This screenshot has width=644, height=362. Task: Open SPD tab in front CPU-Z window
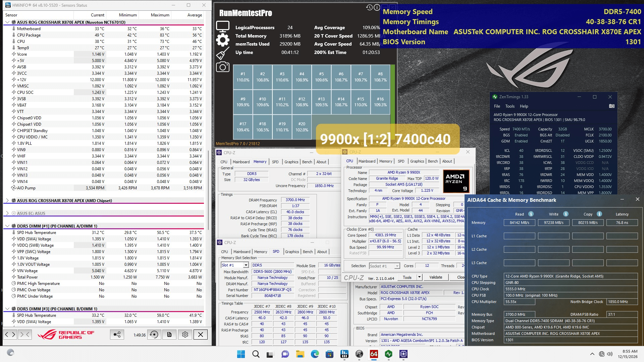pyautogui.click(x=401, y=161)
